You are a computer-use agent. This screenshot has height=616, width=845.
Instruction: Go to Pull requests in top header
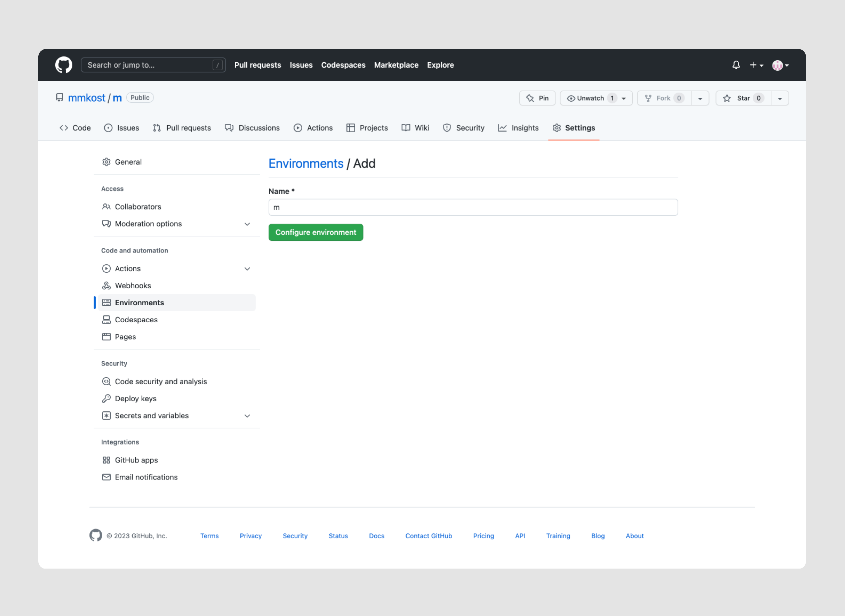(258, 65)
